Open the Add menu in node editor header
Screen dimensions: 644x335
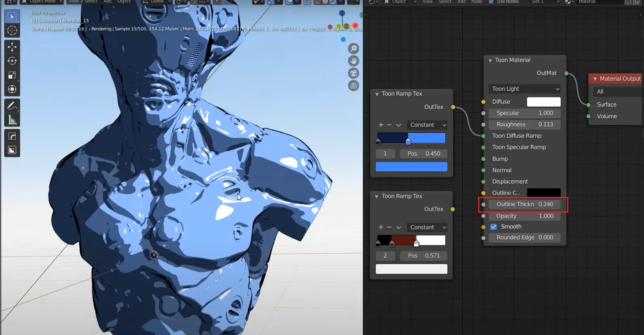click(461, 2)
